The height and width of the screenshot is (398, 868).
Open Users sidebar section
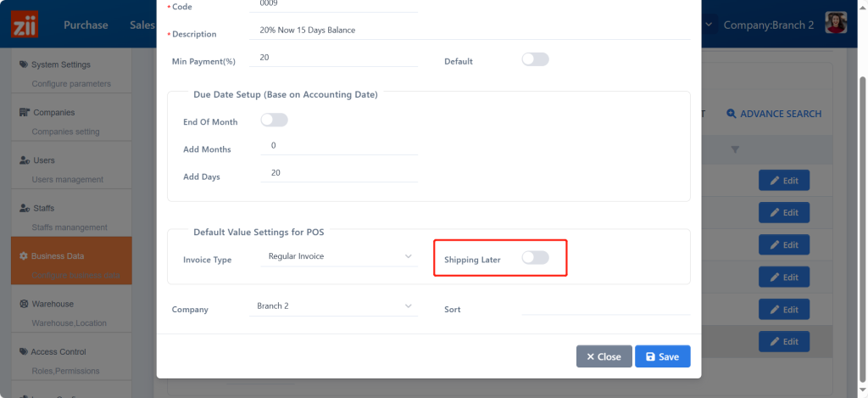pos(44,160)
